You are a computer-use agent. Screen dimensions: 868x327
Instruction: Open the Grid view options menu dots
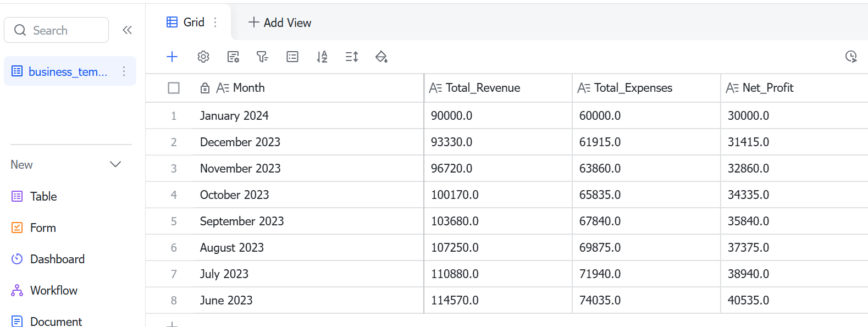[215, 22]
